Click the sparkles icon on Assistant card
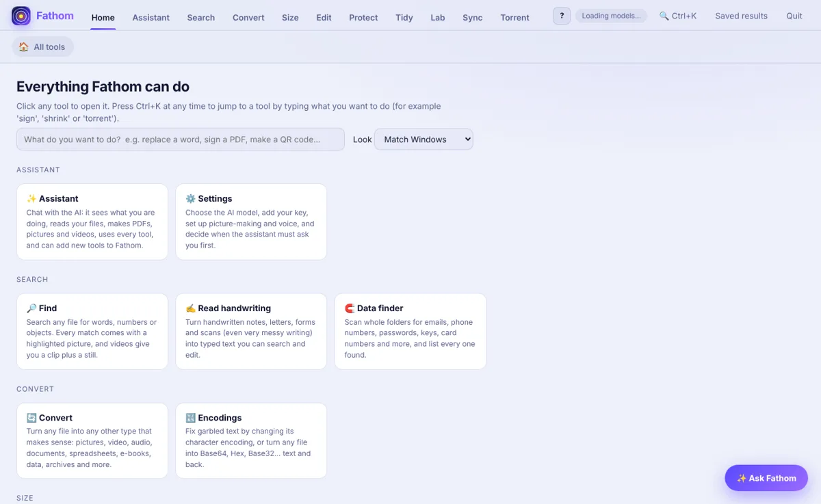821x504 pixels. click(x=31, y=198)
